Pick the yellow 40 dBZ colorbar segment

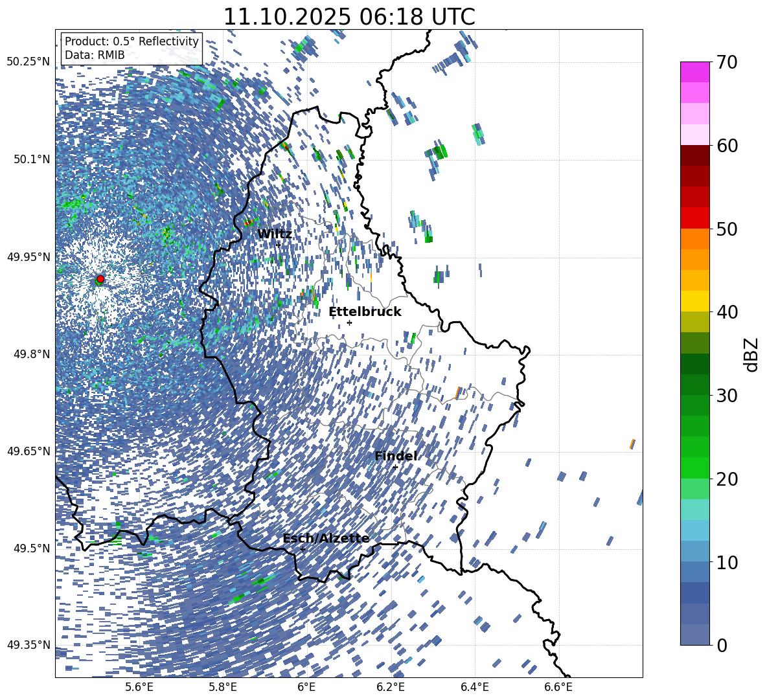coord(695,301)
